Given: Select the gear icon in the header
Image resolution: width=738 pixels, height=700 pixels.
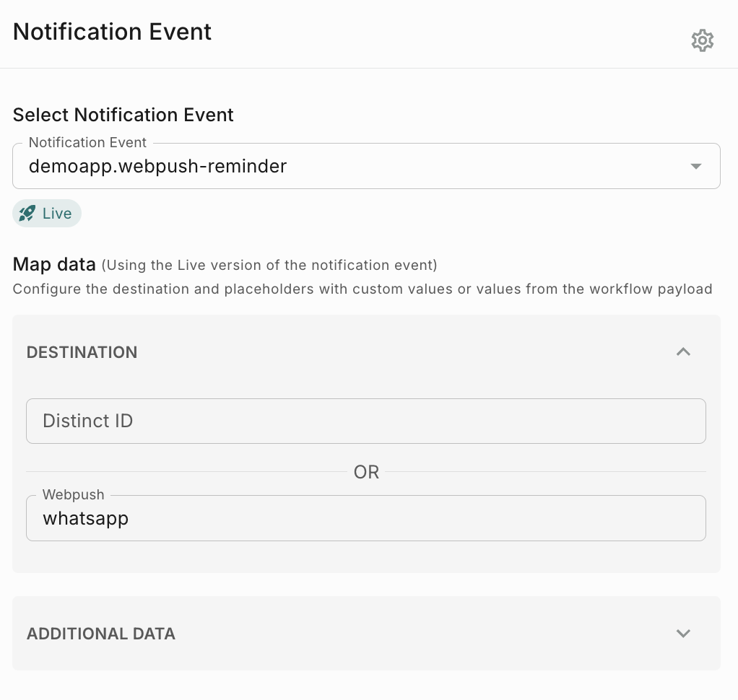Looking at the screenshot, I should pos(702,40).
